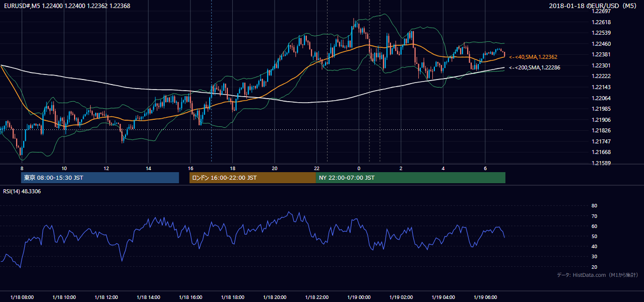The image size is (644, 302).
Task: Click RSI scale value 40
Action: point(594,246)
